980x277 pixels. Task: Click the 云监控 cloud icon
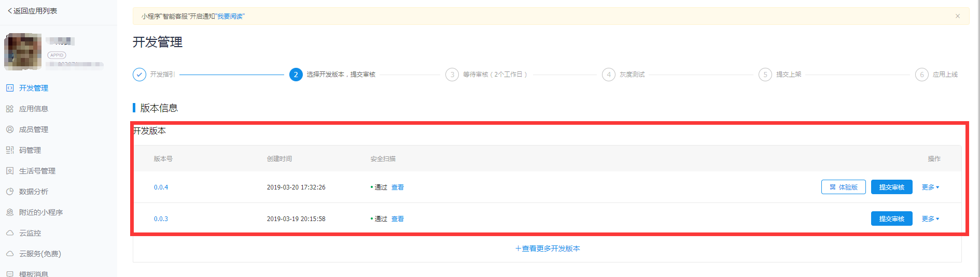click(x=10, y=233)
